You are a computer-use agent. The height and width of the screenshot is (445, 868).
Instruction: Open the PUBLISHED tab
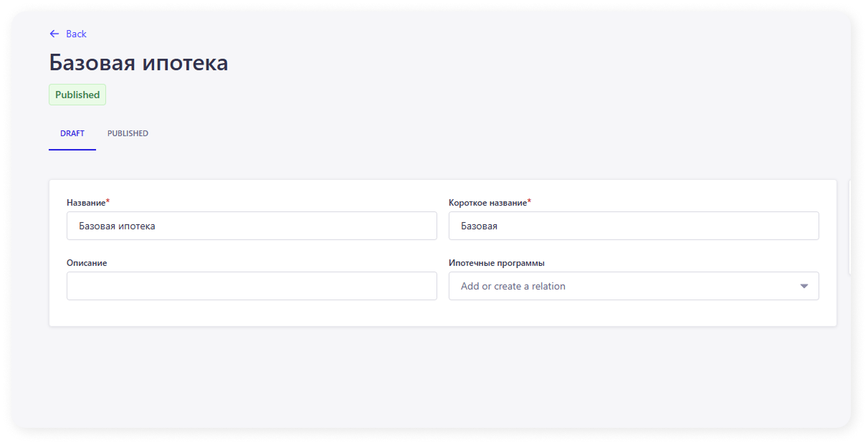(x=128, y=133)
